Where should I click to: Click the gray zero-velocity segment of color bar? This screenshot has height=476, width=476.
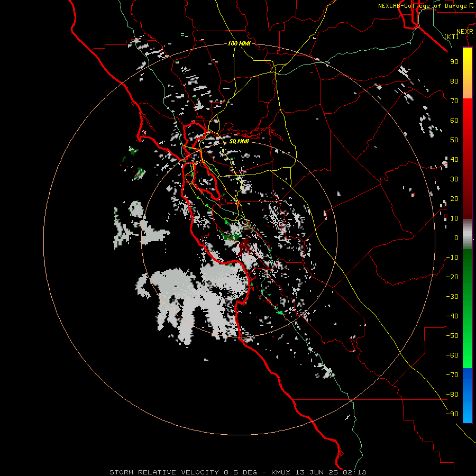467,234
